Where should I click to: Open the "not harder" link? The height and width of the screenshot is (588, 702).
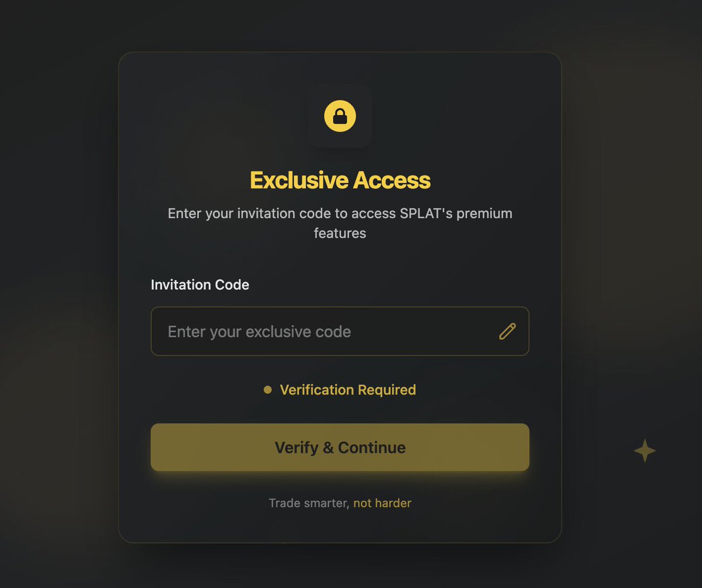[382, 503]
